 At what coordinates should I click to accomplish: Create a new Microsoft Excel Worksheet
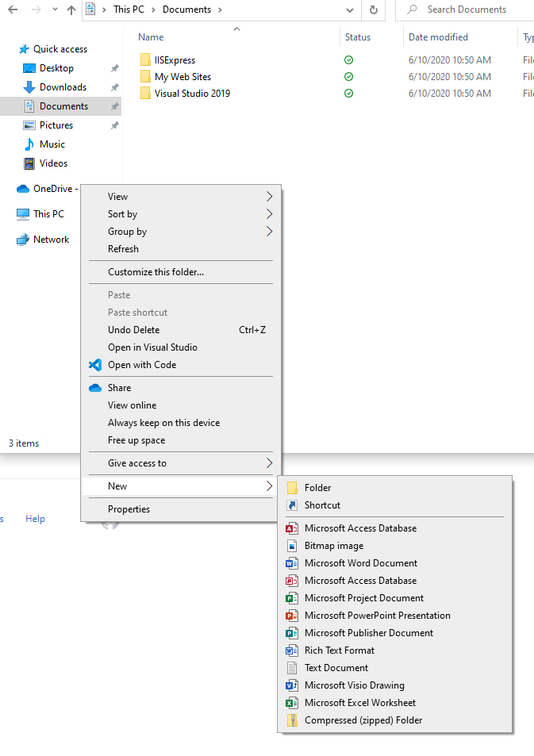pos(395,703)
